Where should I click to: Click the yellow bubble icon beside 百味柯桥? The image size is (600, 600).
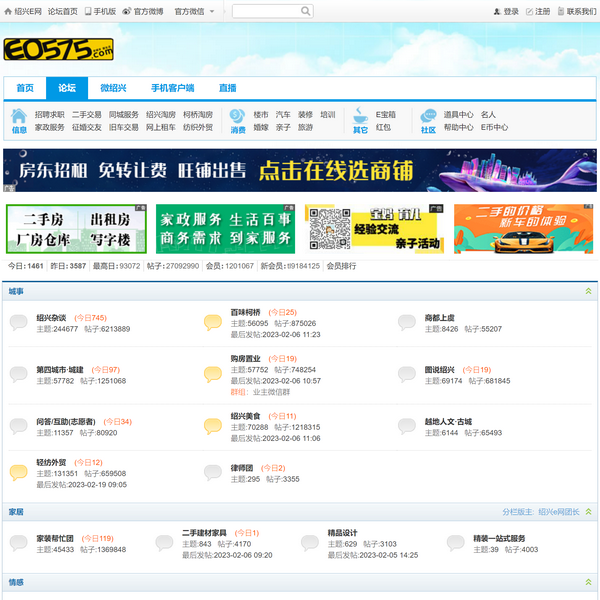(212, 322)
